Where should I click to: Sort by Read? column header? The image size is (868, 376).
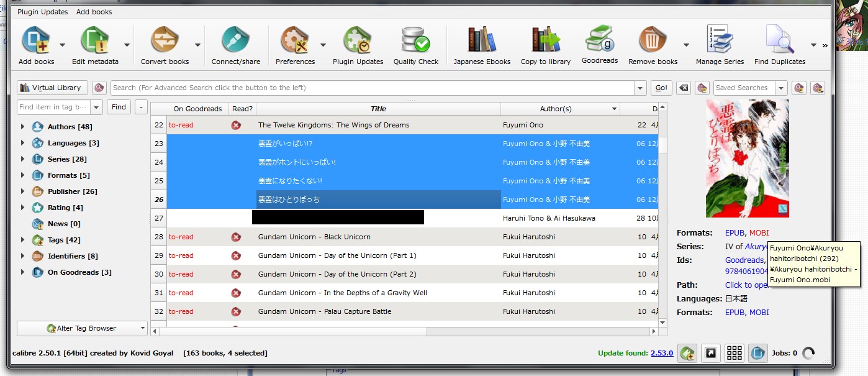[243, 109]
